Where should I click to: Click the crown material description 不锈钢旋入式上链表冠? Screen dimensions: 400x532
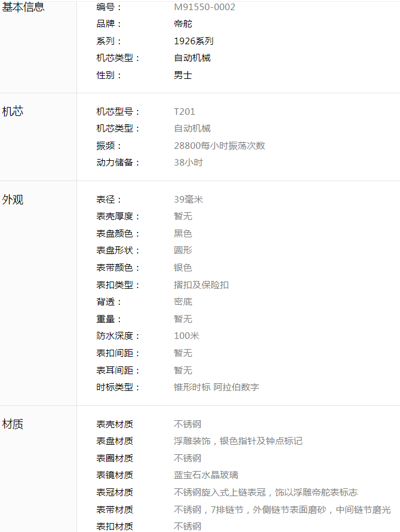[x=220, y=493]
